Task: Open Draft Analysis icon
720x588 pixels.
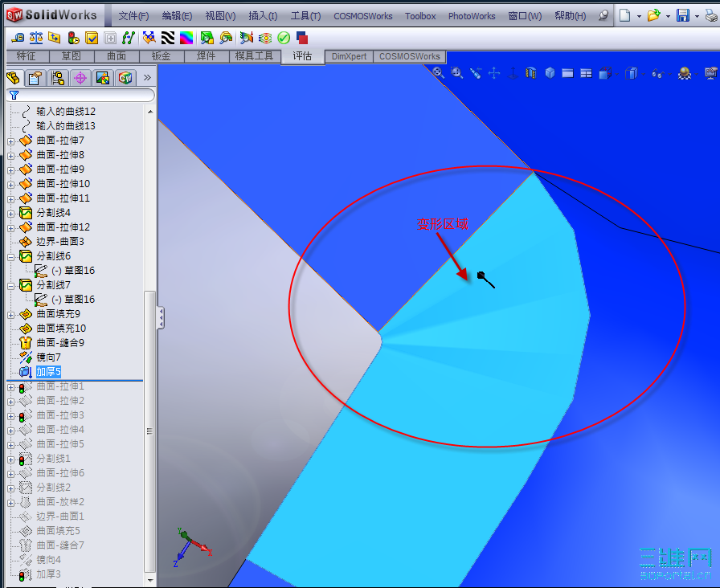Action: point(207,38)
